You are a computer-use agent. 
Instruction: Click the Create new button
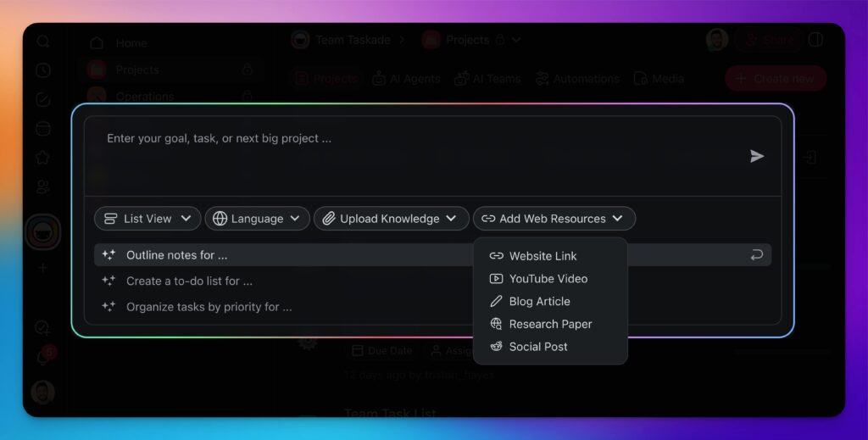[776, 79]
